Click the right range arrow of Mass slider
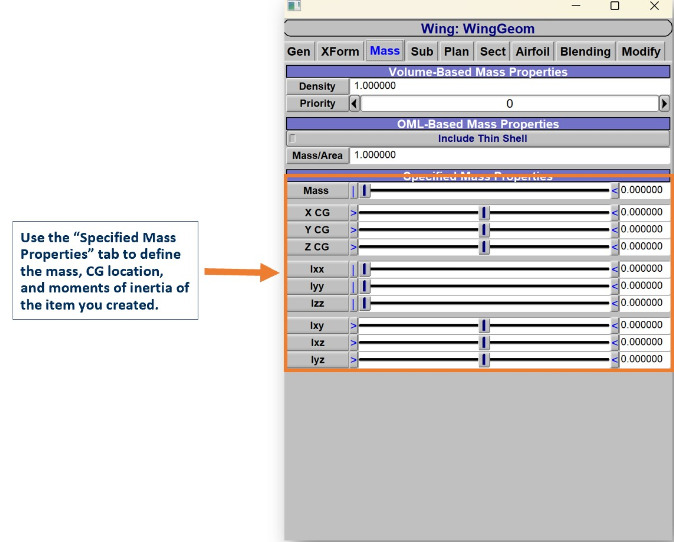The image size is (674, 542). coord(615,191)
